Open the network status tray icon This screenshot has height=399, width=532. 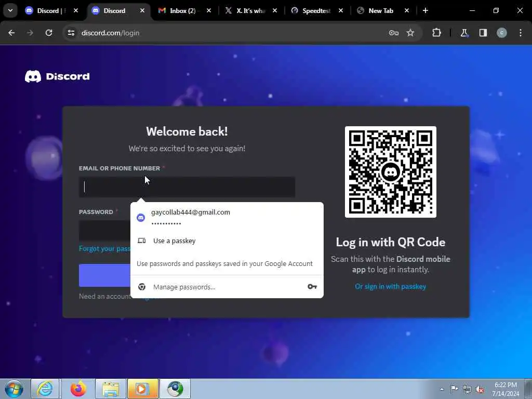467,389
